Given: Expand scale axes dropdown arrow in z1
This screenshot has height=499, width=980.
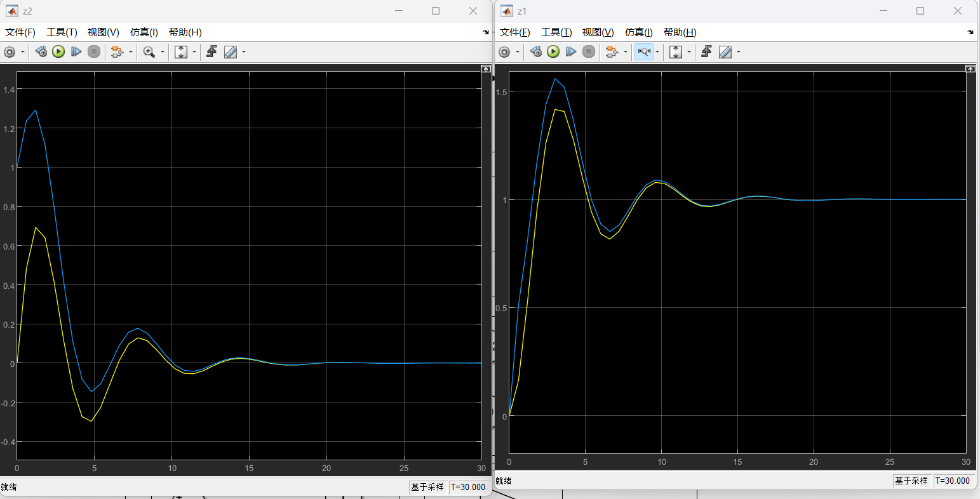Looking at the screenshot, I should click(x=689, y=52).
